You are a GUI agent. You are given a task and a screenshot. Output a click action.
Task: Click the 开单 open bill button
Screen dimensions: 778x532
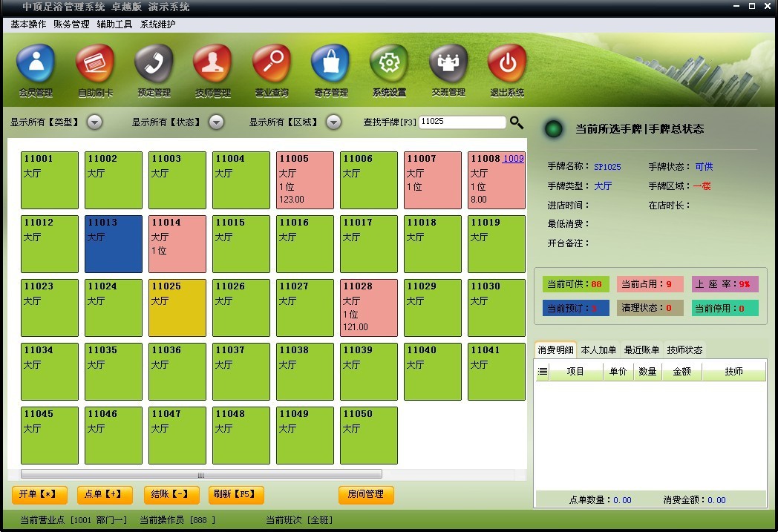(39, 494)
